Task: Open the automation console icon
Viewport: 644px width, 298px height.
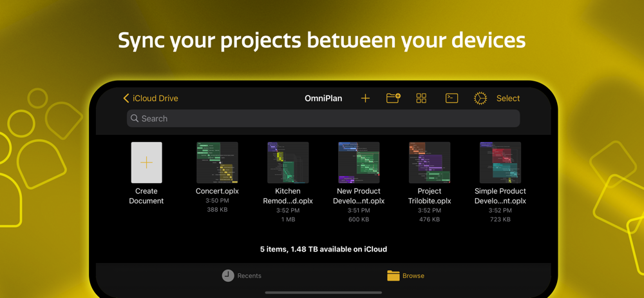Action: tap(452, 99)
